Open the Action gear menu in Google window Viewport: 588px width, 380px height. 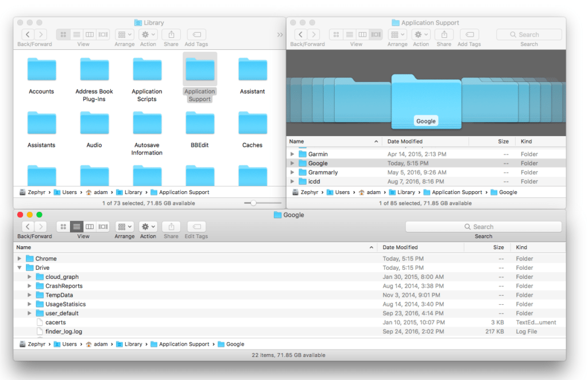(146, 226)
